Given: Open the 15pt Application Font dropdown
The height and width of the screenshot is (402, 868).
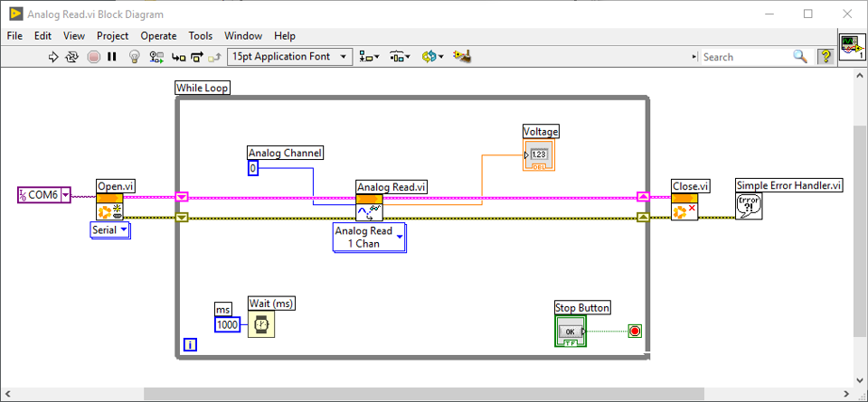Looking at the screenshot, I should [290, 56].
